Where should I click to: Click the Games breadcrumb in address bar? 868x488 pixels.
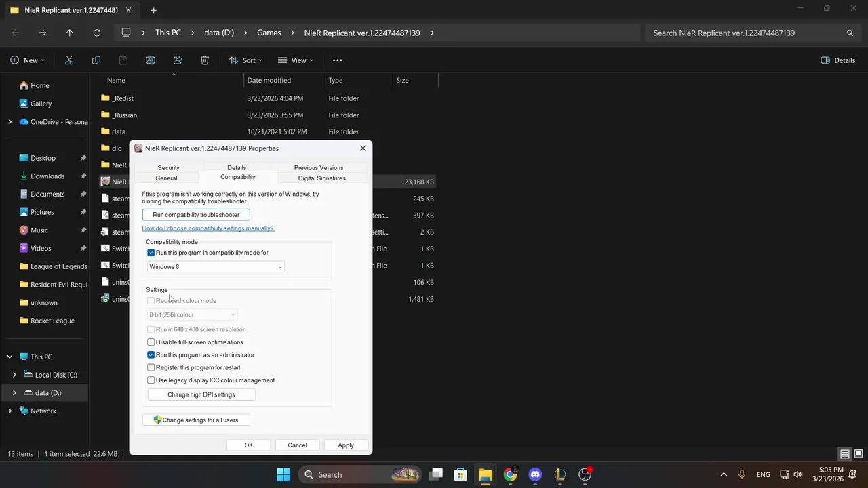tap(269, 33)
